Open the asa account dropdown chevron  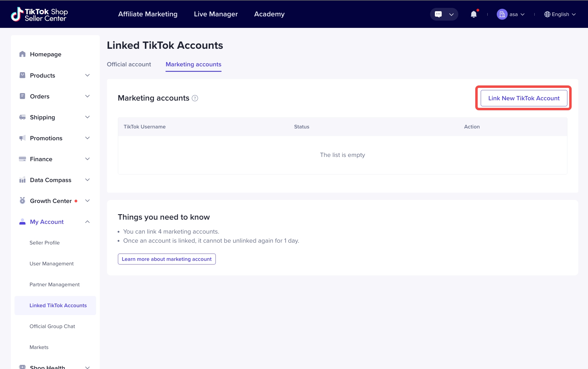point(523,14)
